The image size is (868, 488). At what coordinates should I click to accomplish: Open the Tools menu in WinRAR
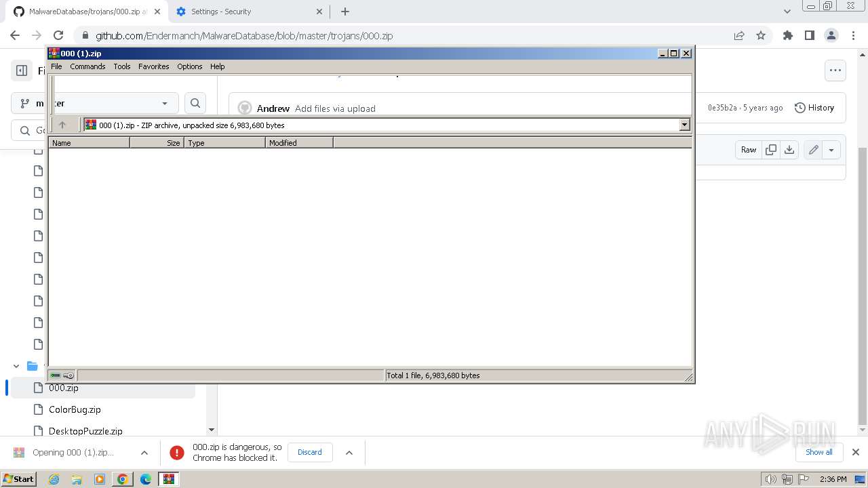point(122,66)
